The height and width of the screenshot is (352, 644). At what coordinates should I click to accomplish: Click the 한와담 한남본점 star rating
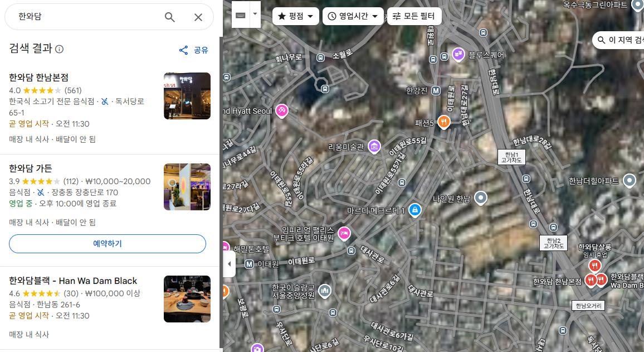[42, 90]
